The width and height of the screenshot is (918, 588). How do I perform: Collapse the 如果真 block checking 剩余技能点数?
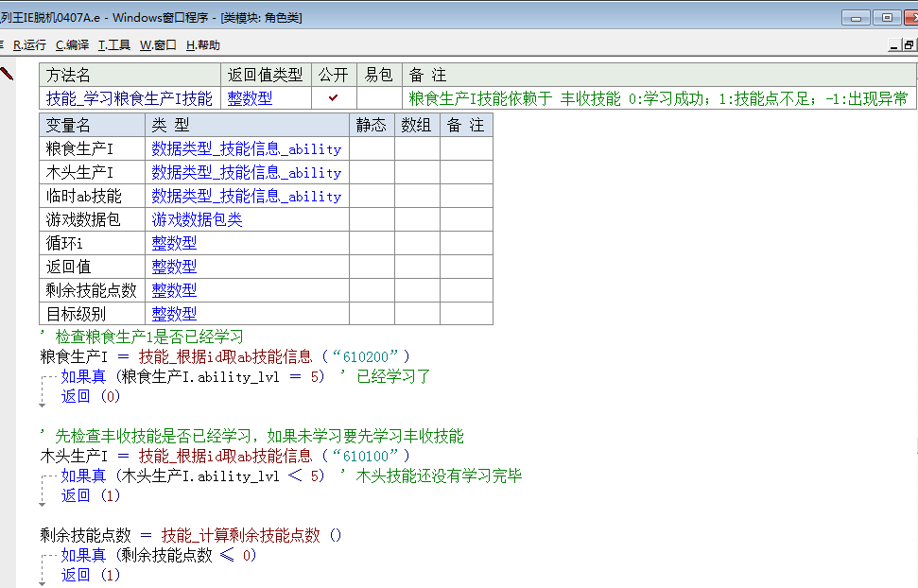point(43,556)
